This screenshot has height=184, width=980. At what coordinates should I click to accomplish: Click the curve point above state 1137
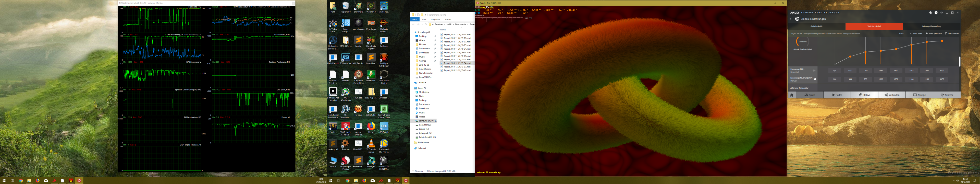coord(850,57)
